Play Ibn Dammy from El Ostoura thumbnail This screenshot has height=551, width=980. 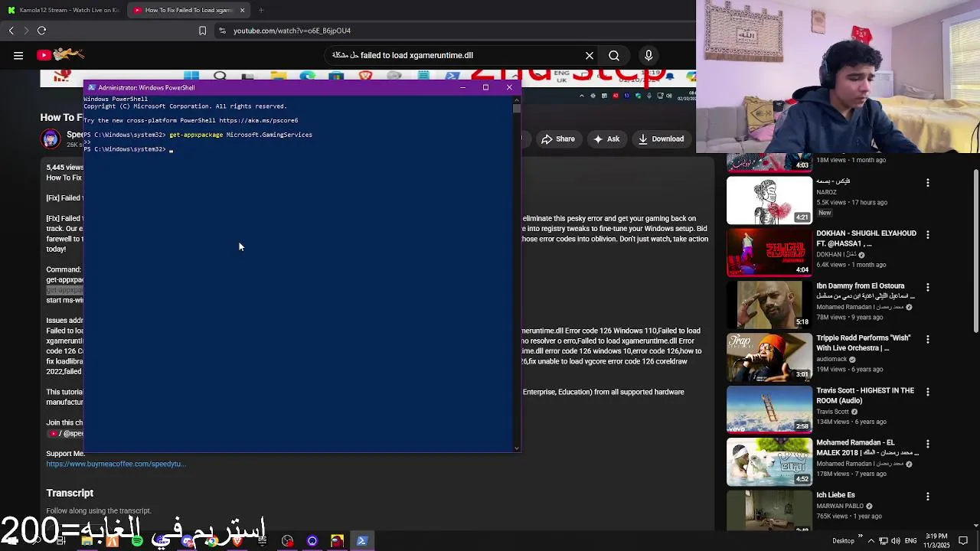[769, 305]
